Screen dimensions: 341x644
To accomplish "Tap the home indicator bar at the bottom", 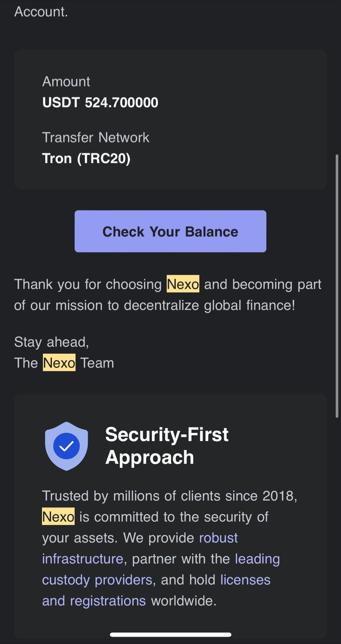I will tap(170, 635).
